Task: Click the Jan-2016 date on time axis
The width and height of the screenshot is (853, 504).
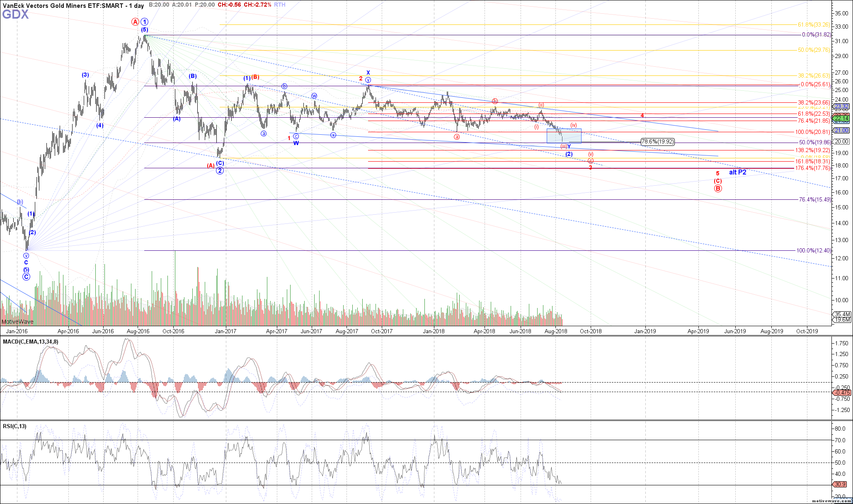Action: pyautogui.click(x=17, y=331)
